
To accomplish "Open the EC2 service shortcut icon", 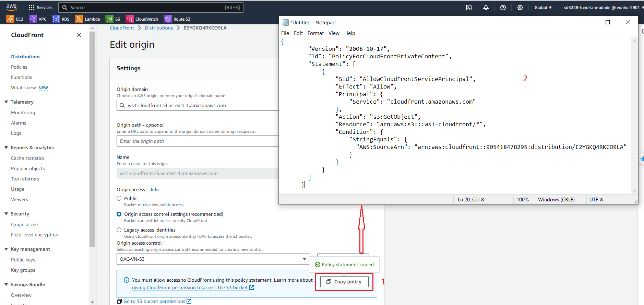I will (x=10, y=19).
